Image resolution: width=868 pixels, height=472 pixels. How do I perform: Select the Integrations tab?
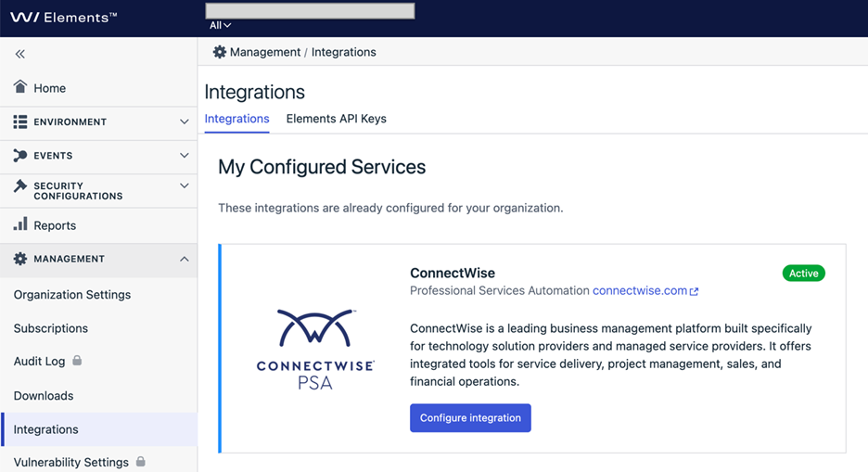point(236,119)
